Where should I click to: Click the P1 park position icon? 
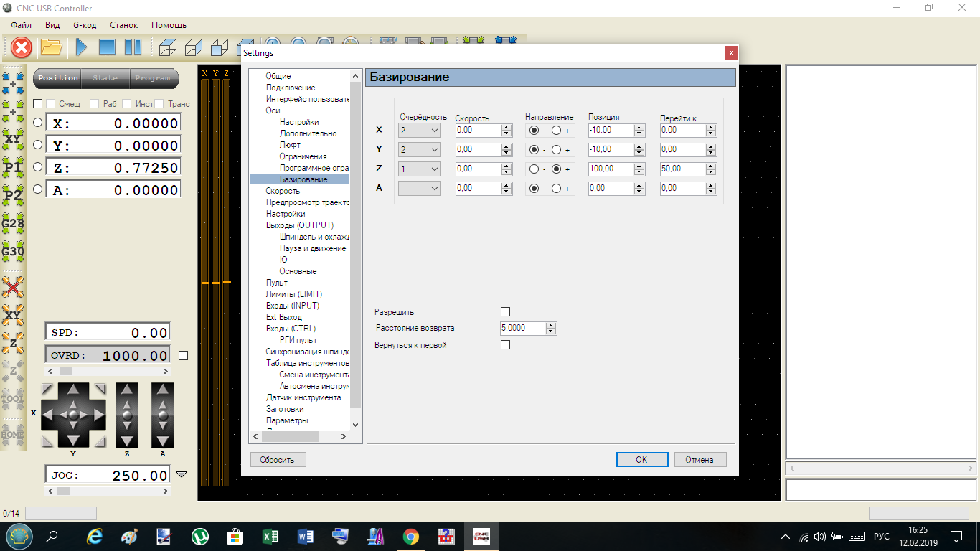point(13,168)
